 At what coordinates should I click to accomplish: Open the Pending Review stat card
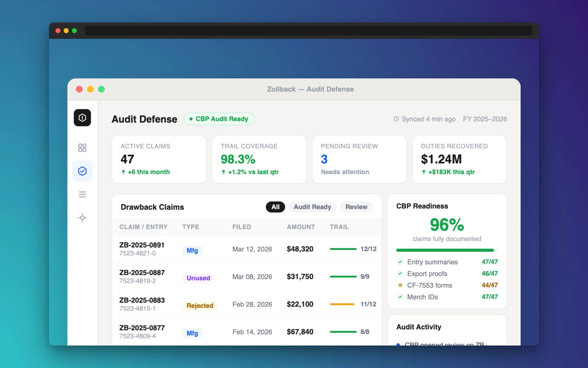(x=359, y=159)
